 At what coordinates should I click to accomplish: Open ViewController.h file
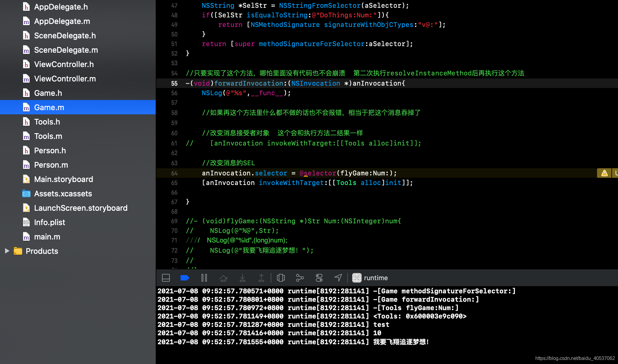(64, 64)
